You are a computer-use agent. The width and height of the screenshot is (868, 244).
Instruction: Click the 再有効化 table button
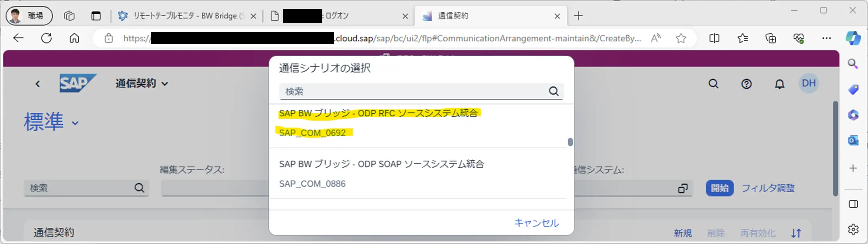pyautogui.click(x=758, y=233)
